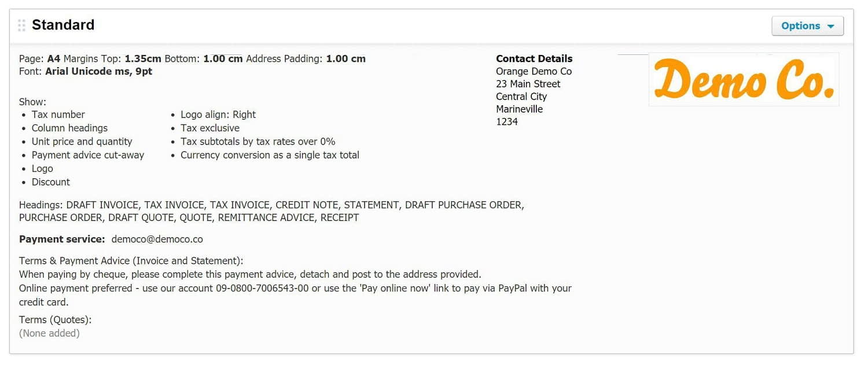Click the 23 Main Street address line
The image size is (868, 365).
pyautogui.click(x=528, y=84)
